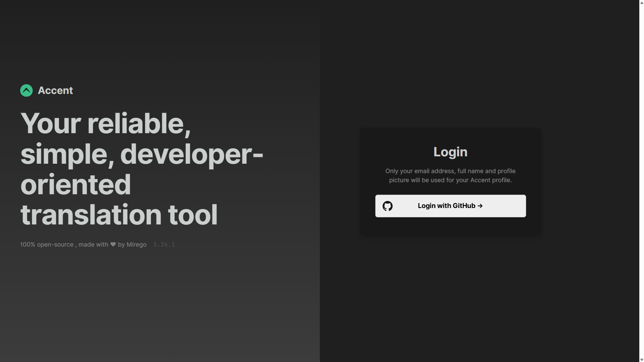Click the arrow after Login with GitHub
This screenshot has height=362, width=644.
click(x=480, y=206)
